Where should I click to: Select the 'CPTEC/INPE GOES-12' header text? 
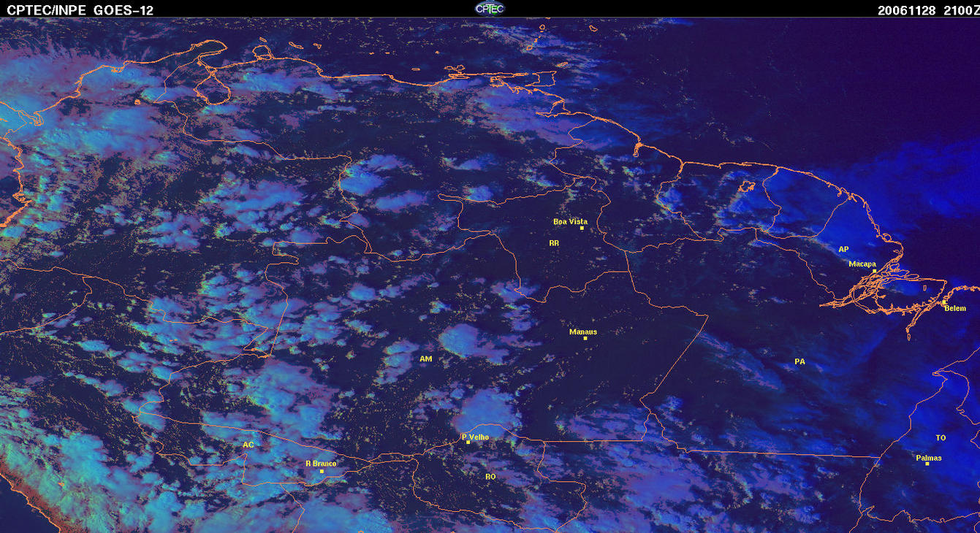pyautogui.click(x=80, y=9)
